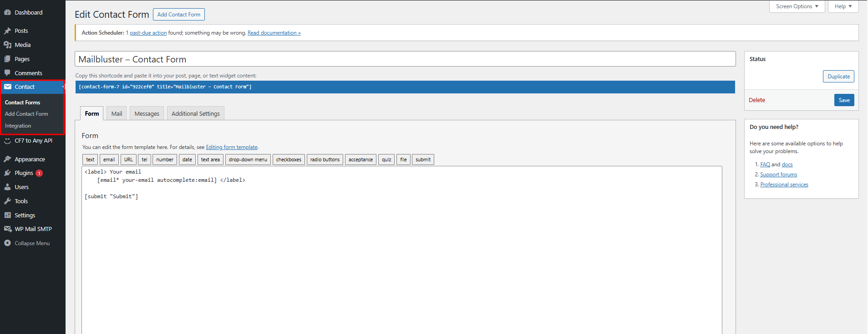Screen dimensions: 868x334
Task: Click the Tools wrench icon
Action: coord(7,201)
